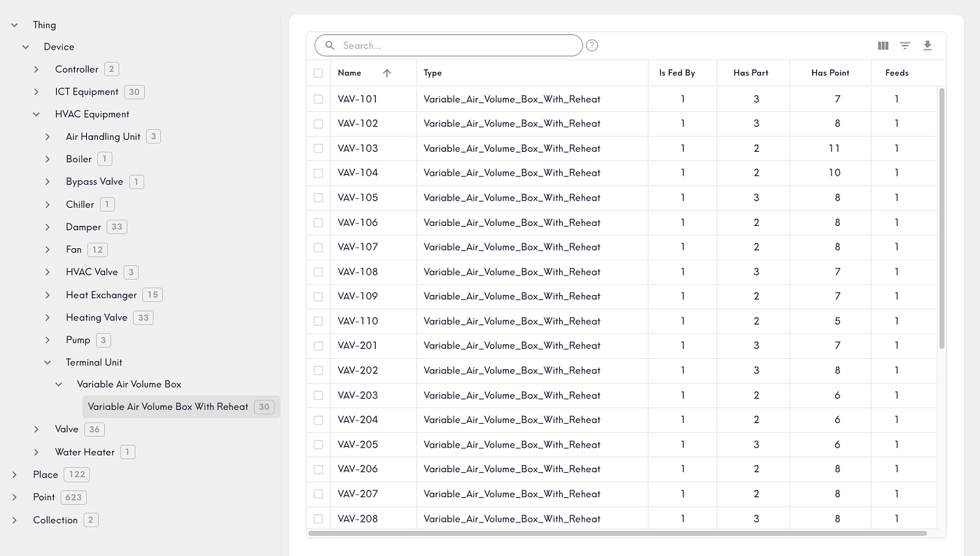Expand the Point node chevron
The image size is (980, 556).
[x=14, y=497]
